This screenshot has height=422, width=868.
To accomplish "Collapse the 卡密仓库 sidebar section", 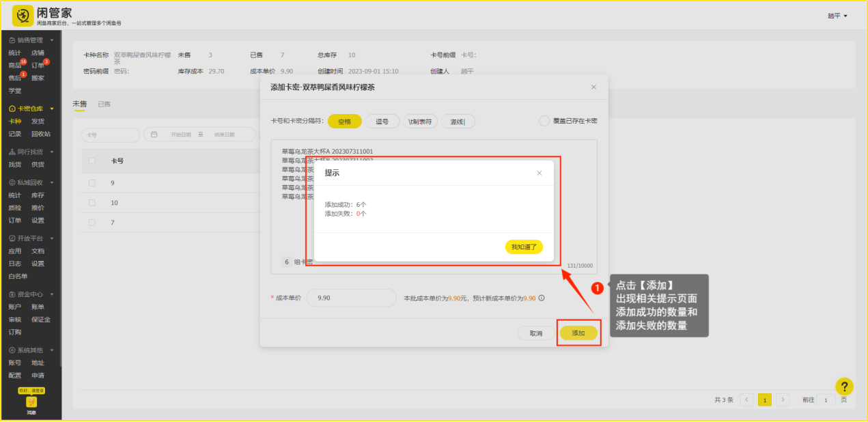I will tap(52, 109).
